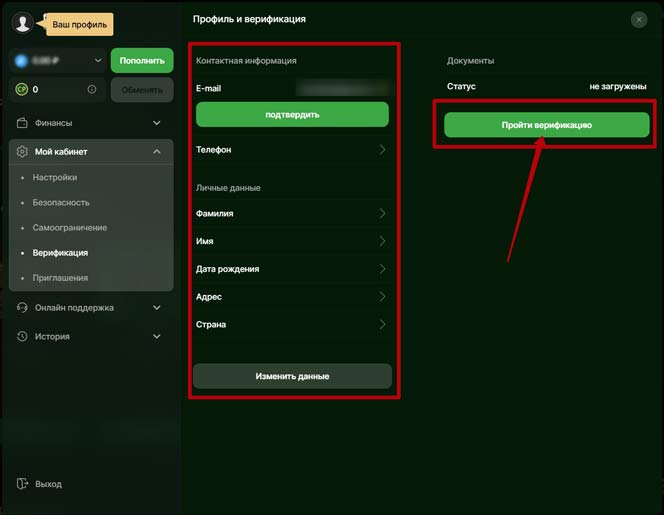Screen dimensions: 664x515
Task: Click the Финансы wallet icon
Action: pos(22,123)
